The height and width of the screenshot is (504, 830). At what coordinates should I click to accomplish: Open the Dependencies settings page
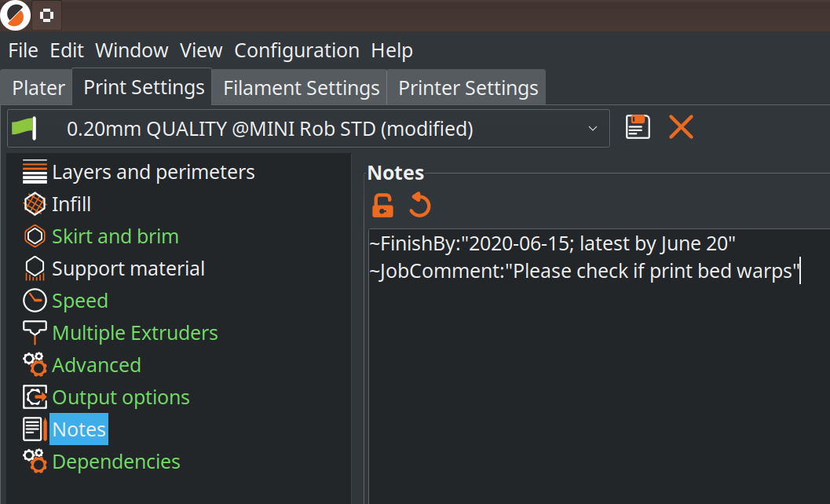(x=116, y=462)
